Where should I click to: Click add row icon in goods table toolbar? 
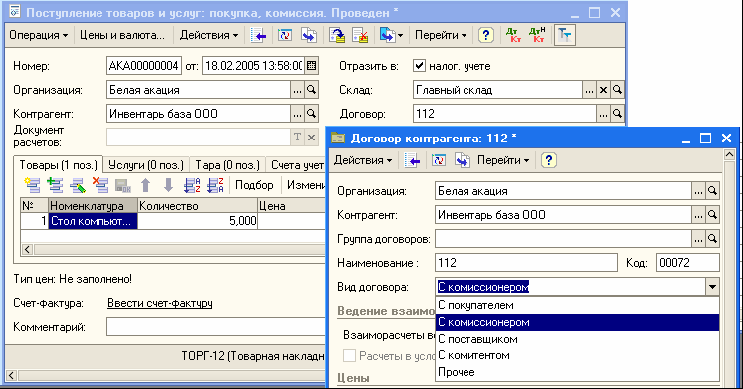32,185
